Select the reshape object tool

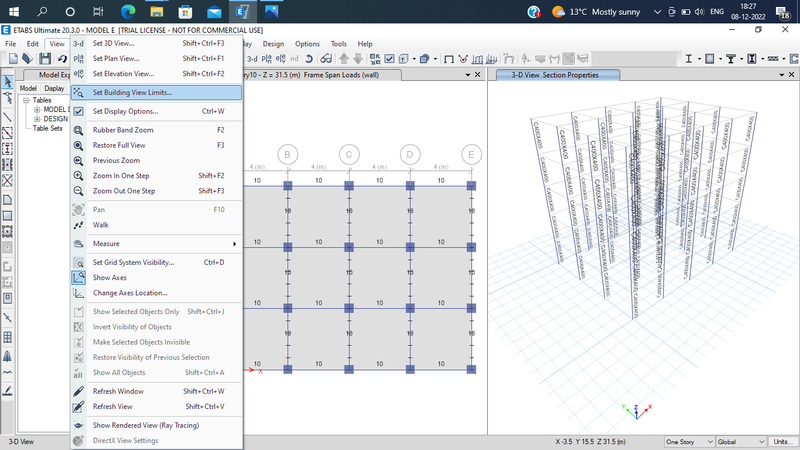click(8, 97)
